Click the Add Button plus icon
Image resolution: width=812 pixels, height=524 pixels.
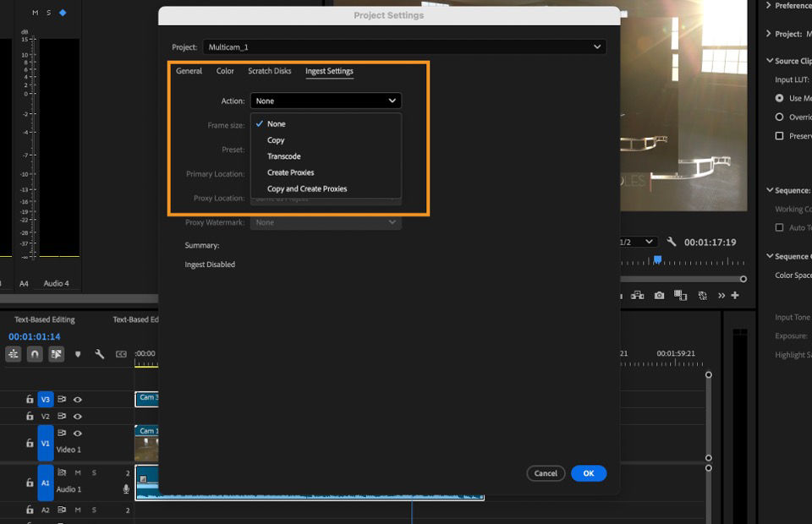[x=735, y=294]
